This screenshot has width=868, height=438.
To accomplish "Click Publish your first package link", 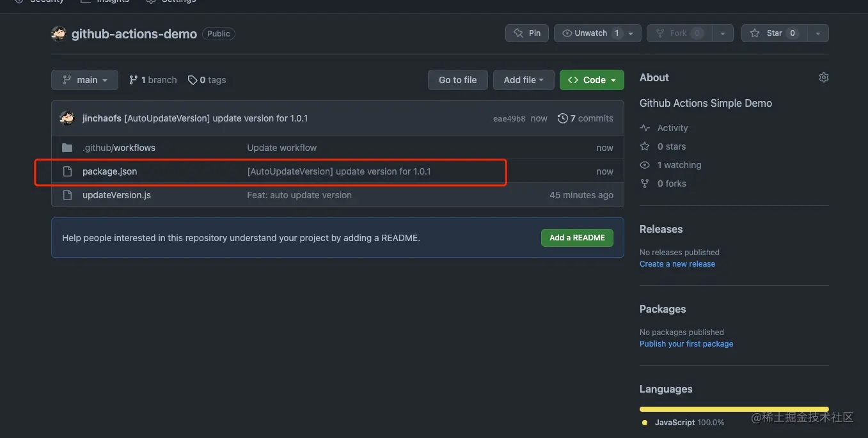I will click(686, 344).
